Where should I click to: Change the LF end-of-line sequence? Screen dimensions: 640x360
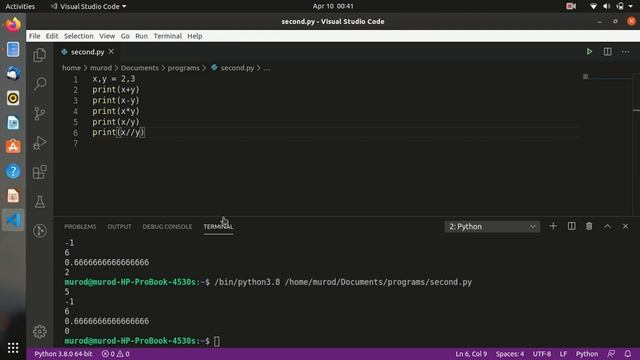click(x=563, y=354)
